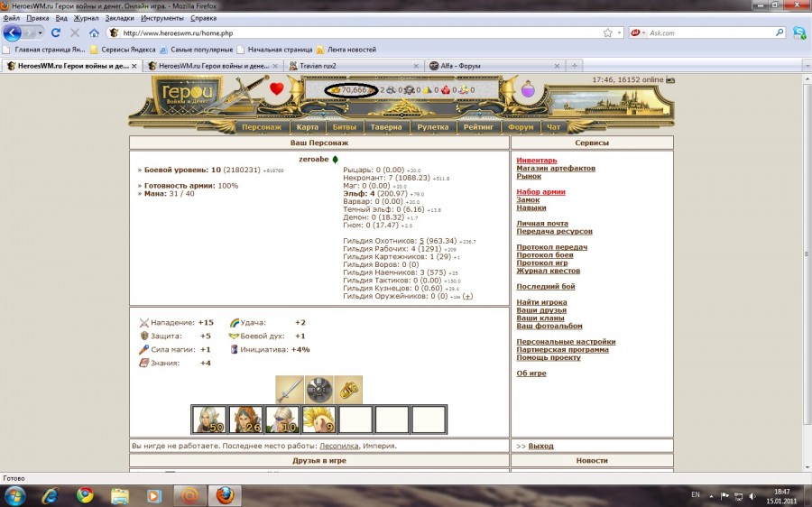Open the URL bar history dropdown

619,32
